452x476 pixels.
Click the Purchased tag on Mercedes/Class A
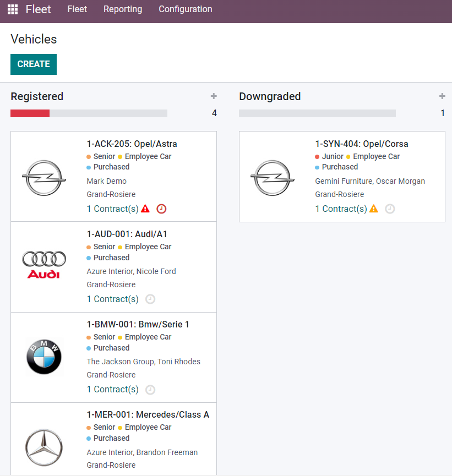(x=108, y=438)
